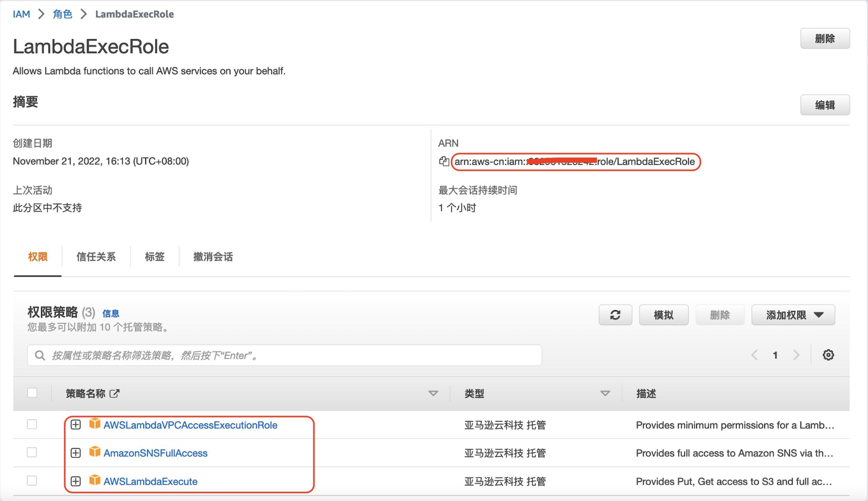Open the IAM breadcrumb link
This screenshot has height=501, width=868.
[x=22, y=14]
